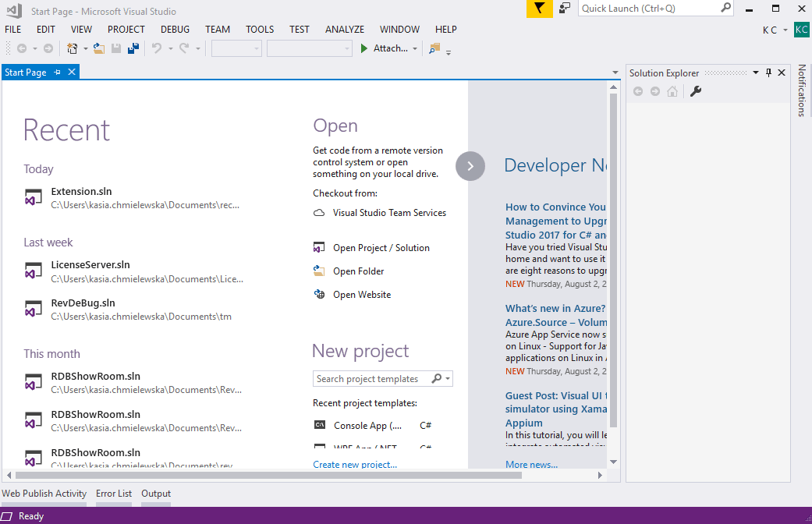Click the Redo toolbar icon

184,48
